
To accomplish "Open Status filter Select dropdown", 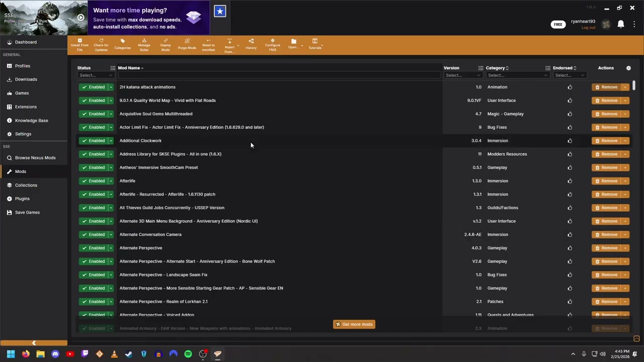I will point(95,75).
